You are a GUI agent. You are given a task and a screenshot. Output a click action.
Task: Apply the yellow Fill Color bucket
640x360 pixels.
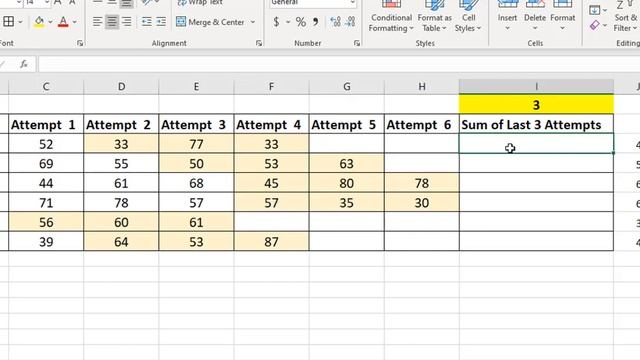pos(39,22)
